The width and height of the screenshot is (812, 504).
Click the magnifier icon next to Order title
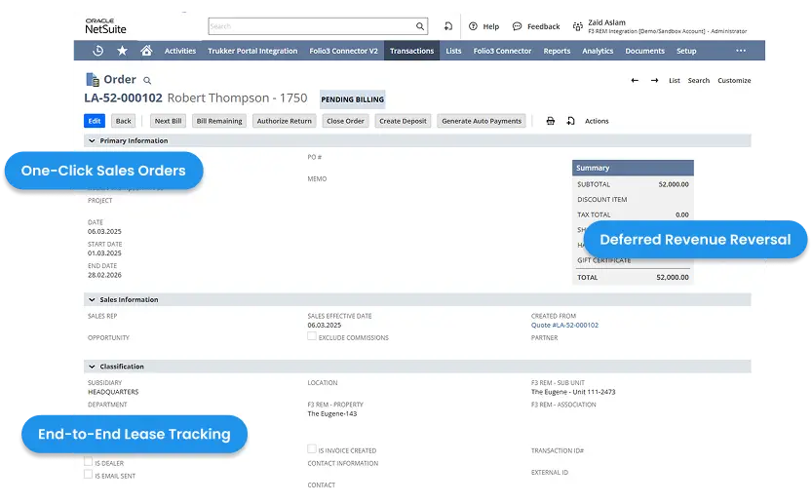147,80
